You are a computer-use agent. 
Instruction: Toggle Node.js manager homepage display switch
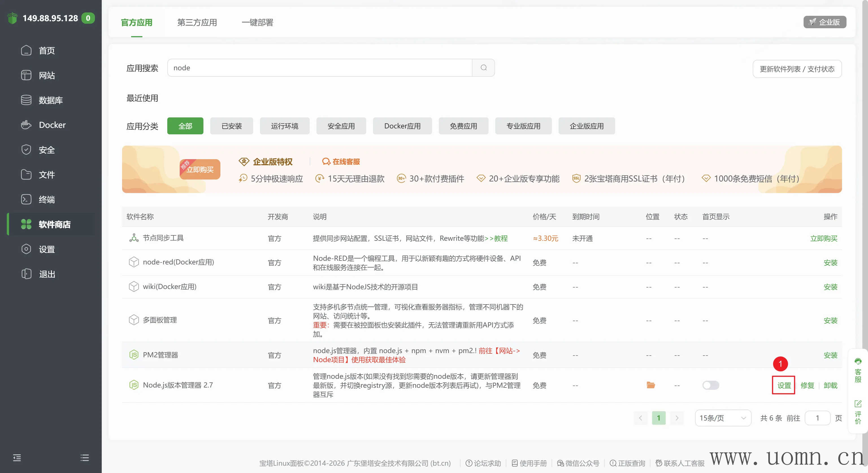click(x=711, y=385)
